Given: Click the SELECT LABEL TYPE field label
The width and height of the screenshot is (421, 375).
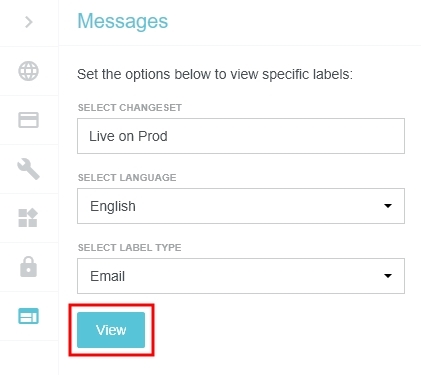Looking at the screenshot, I should [129, 248].
